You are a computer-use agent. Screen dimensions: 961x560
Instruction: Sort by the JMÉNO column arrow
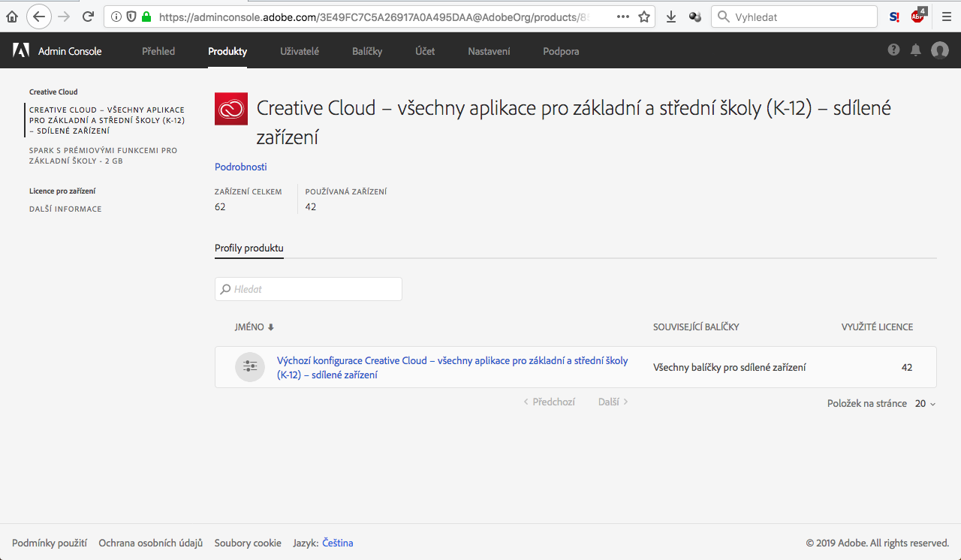pyautogui.click(x=271, y=327)
